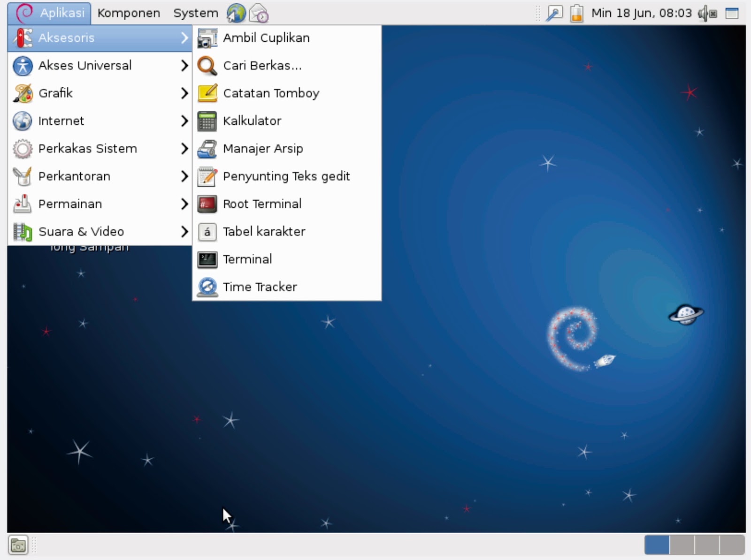Open the System menu

tap(195, 13)
